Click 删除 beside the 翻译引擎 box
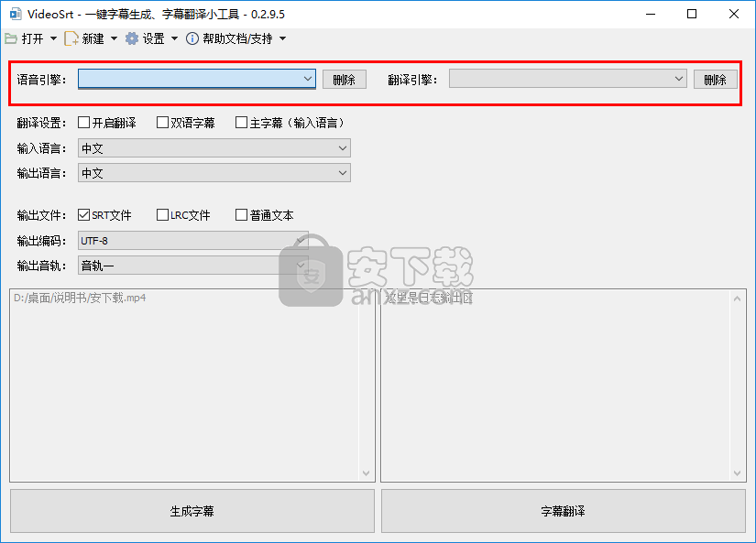 pos(716,80)
